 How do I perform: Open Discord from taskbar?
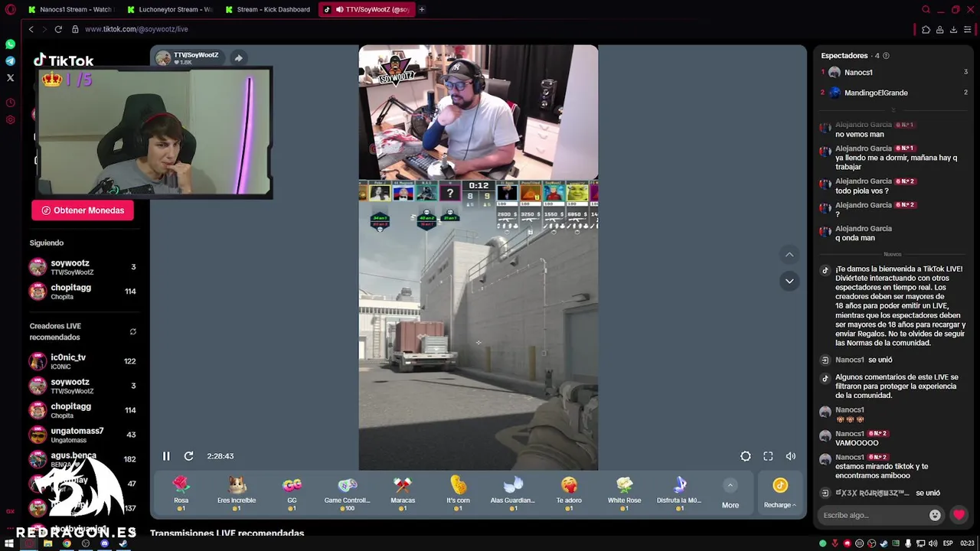pos(105,543)
